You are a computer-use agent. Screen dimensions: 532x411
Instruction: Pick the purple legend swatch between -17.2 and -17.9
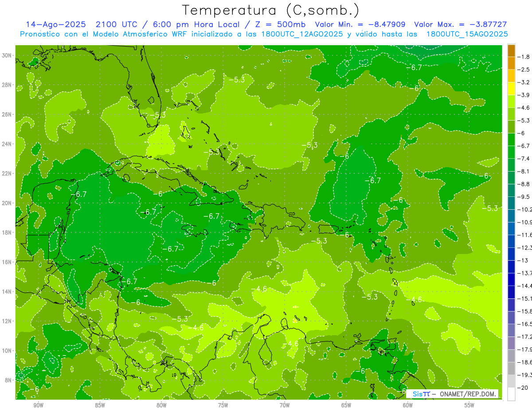click(511, 343)
